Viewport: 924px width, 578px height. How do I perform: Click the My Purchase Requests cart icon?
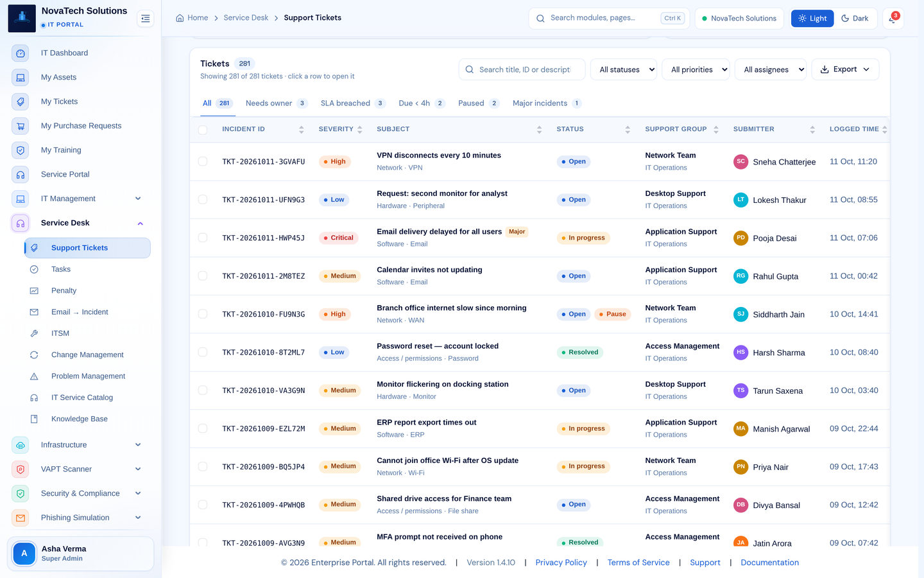pyautogui.click(x=21, y=126)
